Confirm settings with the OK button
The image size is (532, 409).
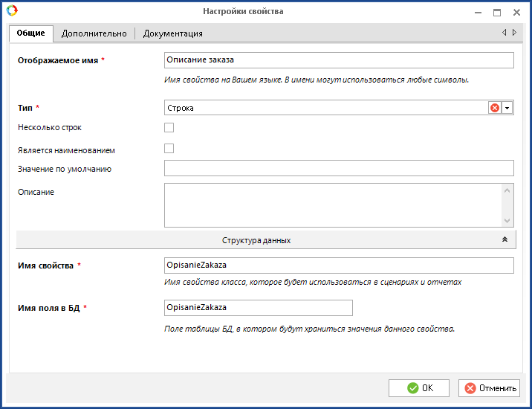[419, 387]
